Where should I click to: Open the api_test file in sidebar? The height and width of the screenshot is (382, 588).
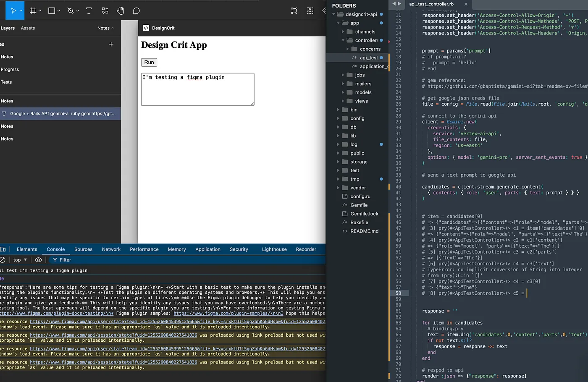(x=368, y=58)
